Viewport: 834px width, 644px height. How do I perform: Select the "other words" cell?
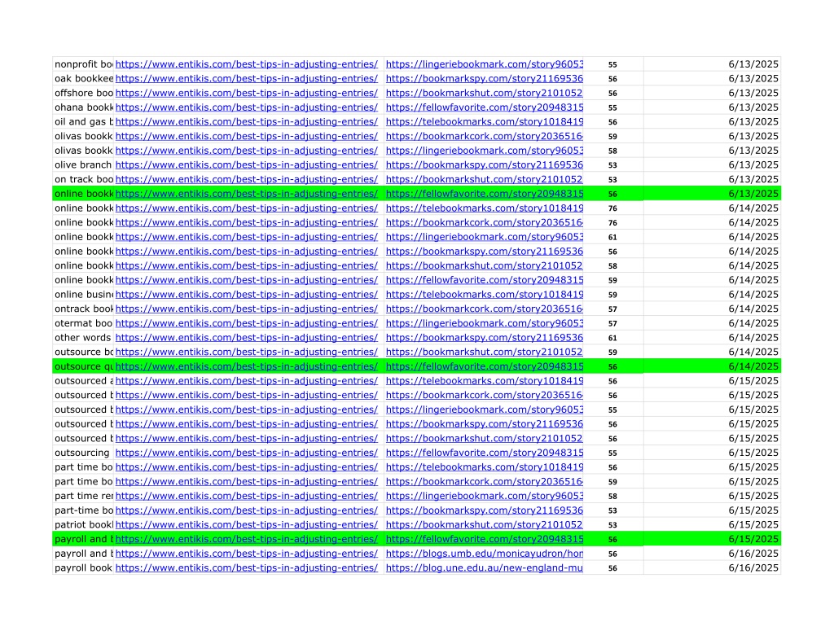[84, 337]
